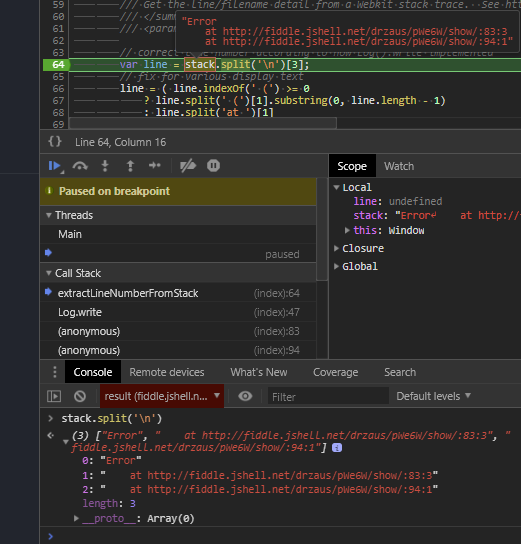Click the console entry stack.split('\n')

pos(112,418)
